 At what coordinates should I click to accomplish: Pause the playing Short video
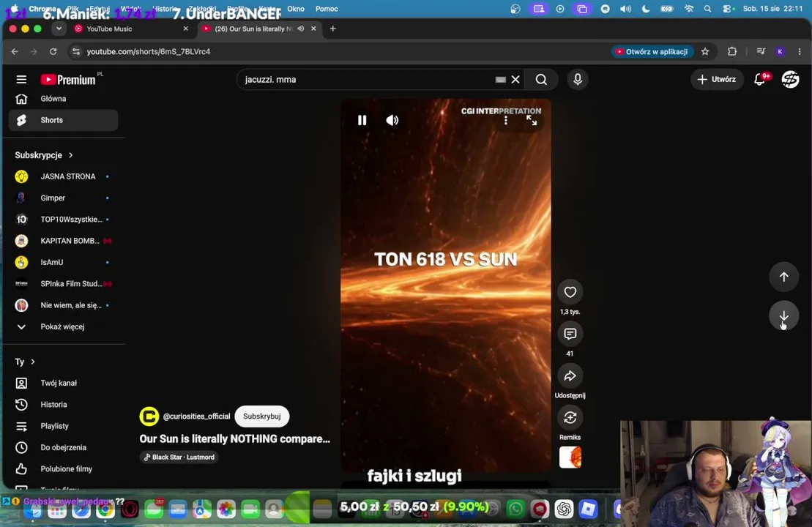362,120
